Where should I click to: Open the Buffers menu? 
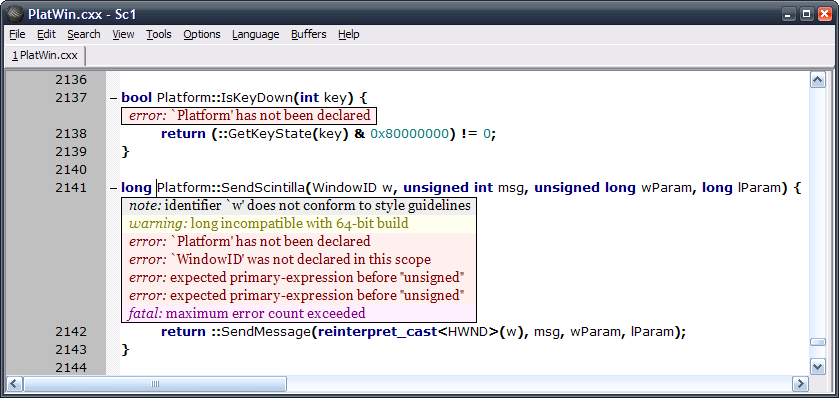click(308, 34)
